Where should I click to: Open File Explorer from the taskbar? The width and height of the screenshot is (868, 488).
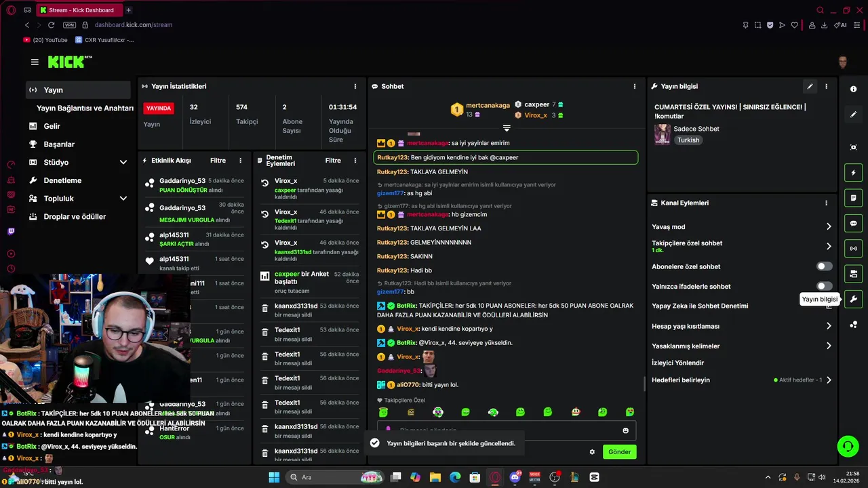pyautogui.click(x=435, y=477)
